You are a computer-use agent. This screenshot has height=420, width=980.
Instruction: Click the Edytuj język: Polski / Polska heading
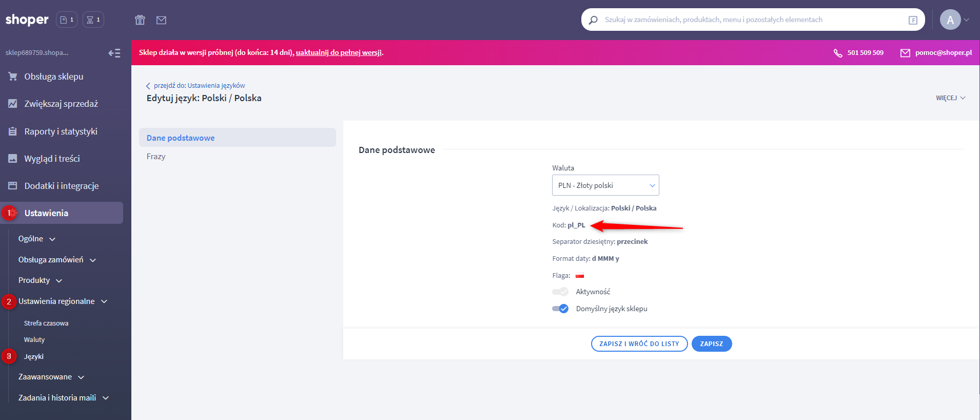tap(204, 98)
